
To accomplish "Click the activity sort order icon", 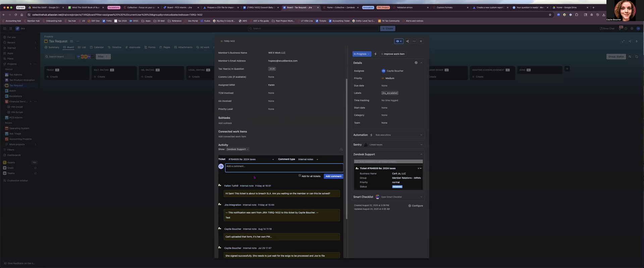I will [x=341, y=149].
